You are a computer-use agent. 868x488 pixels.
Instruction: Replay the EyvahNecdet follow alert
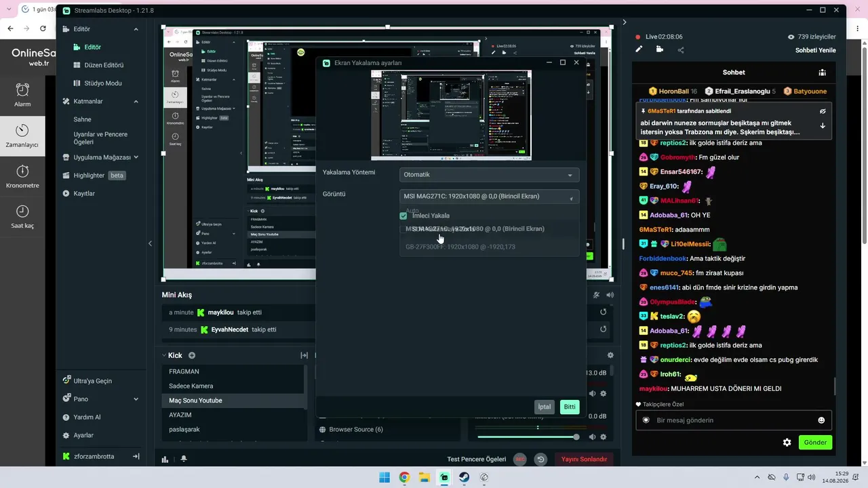603,329
